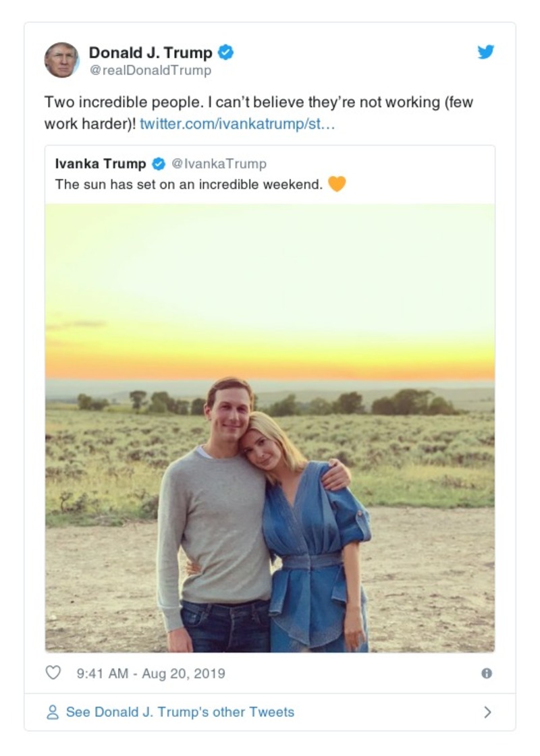Viewport: 540px width, 756px height.
Task: Open the tweet info icon
Action: [x=486, y=673]
